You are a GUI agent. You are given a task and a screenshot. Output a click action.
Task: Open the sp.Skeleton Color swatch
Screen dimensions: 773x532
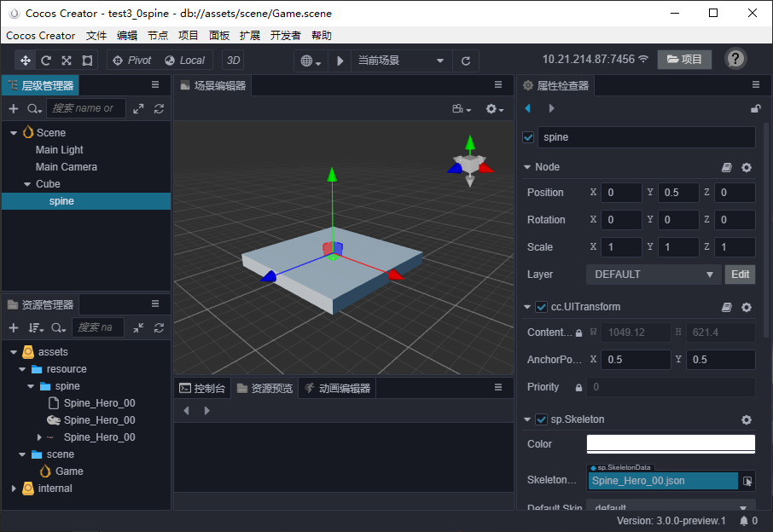tap(671, 444)
